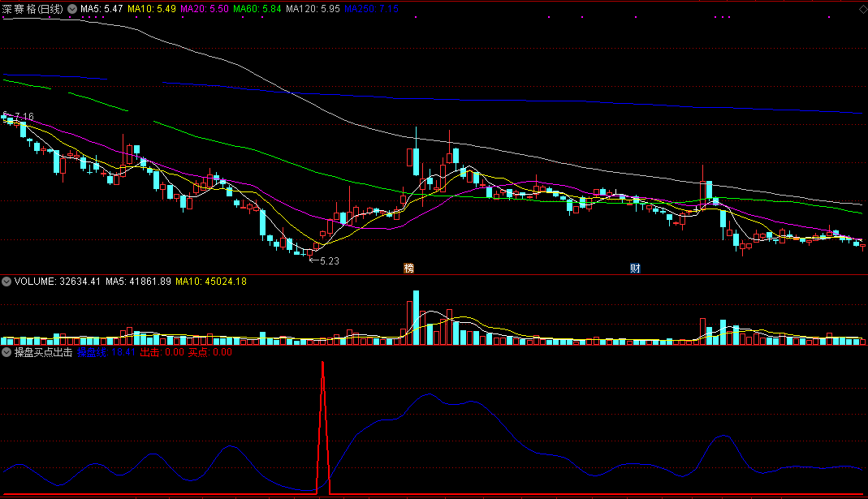Click the tallest cyan volume bar
Image resolution: width=868 pixels, height=499 pixels.
pyautogui.click(x=417, y=317)
